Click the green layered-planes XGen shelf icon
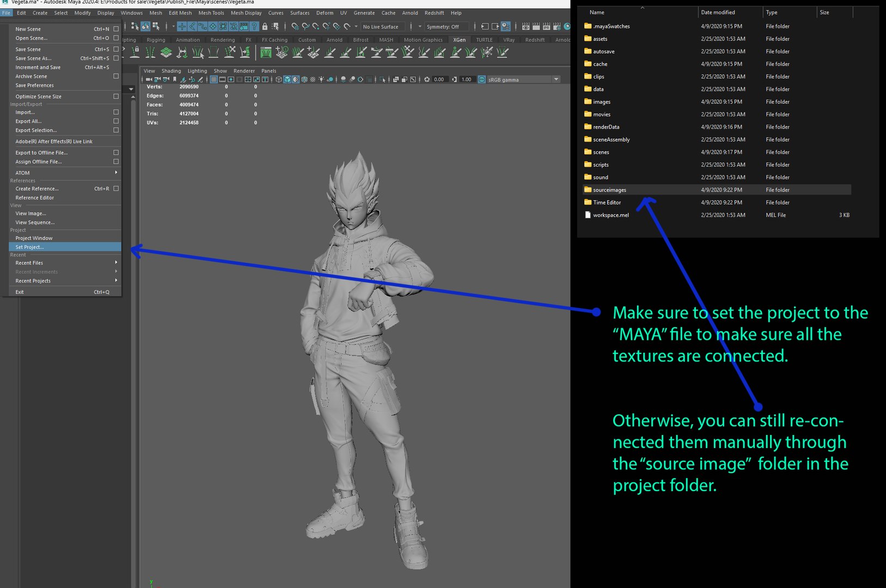 coord(166,52)
